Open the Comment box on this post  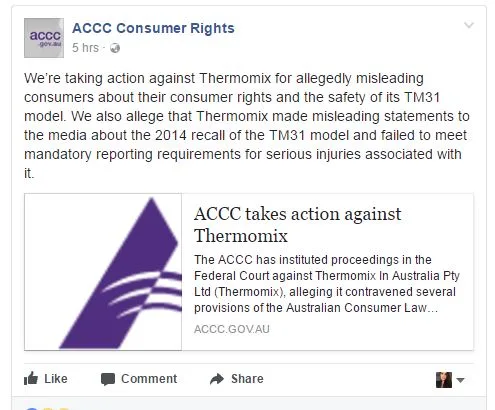click(x=139, y=379)
